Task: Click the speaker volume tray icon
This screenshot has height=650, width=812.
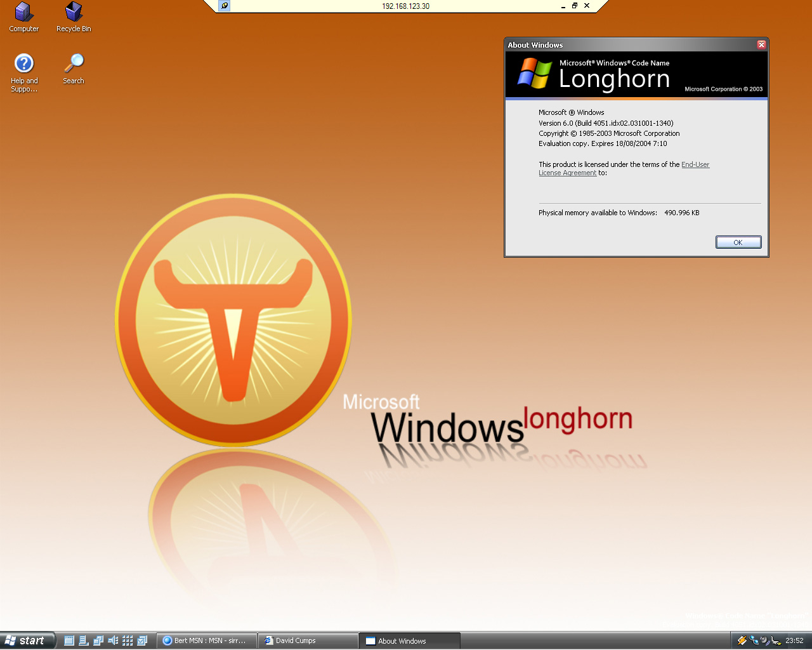Action: pyautogui.click(x=764, y=640)
